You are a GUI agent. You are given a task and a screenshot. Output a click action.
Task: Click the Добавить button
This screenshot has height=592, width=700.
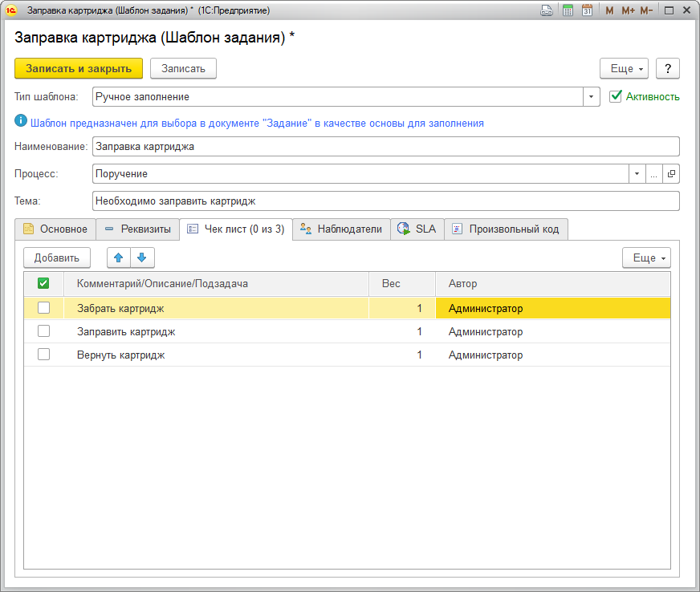[57, 257]
